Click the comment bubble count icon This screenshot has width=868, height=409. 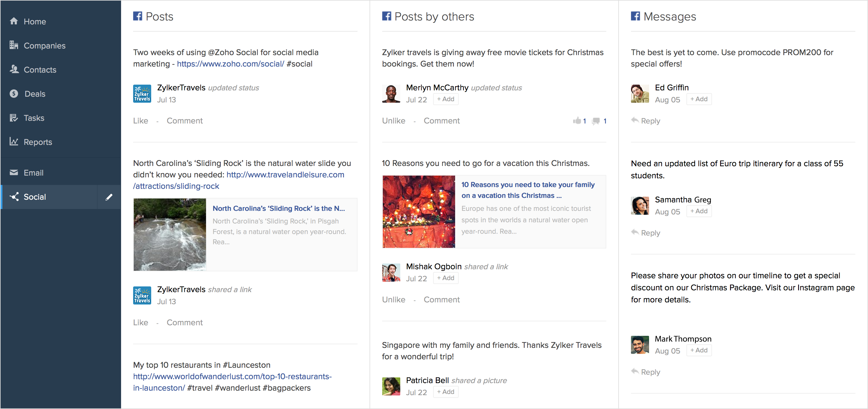coord(596,121)
